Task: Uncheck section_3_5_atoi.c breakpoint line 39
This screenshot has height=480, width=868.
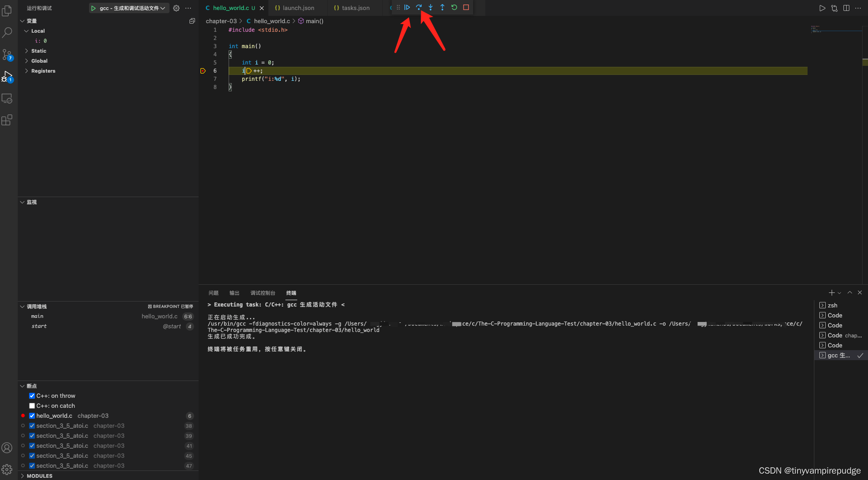Action: point(32,436)
